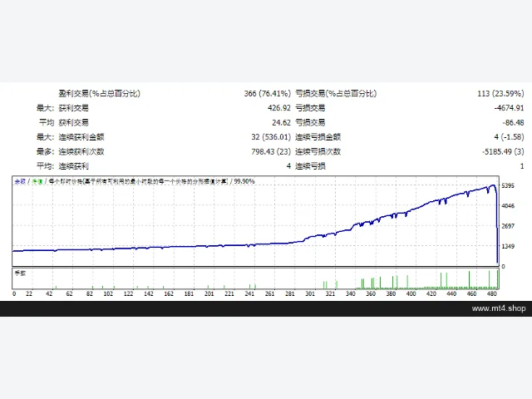The width and height of the screenshot is (532, 399).
Task: Click the value 4 (-1.58)
Action: click(509, 137)
